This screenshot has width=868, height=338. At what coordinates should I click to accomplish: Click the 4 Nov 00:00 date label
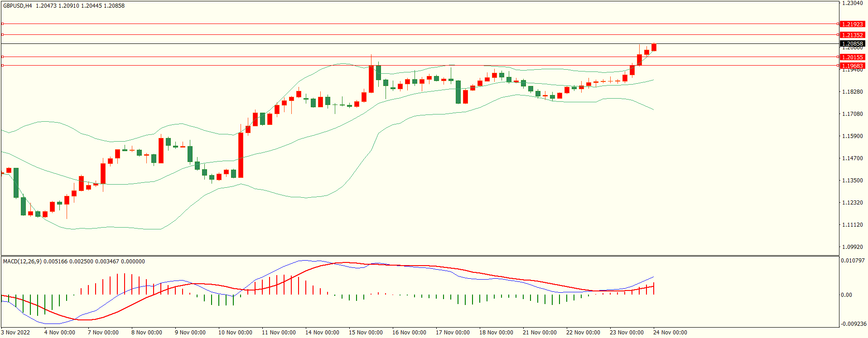60,333
